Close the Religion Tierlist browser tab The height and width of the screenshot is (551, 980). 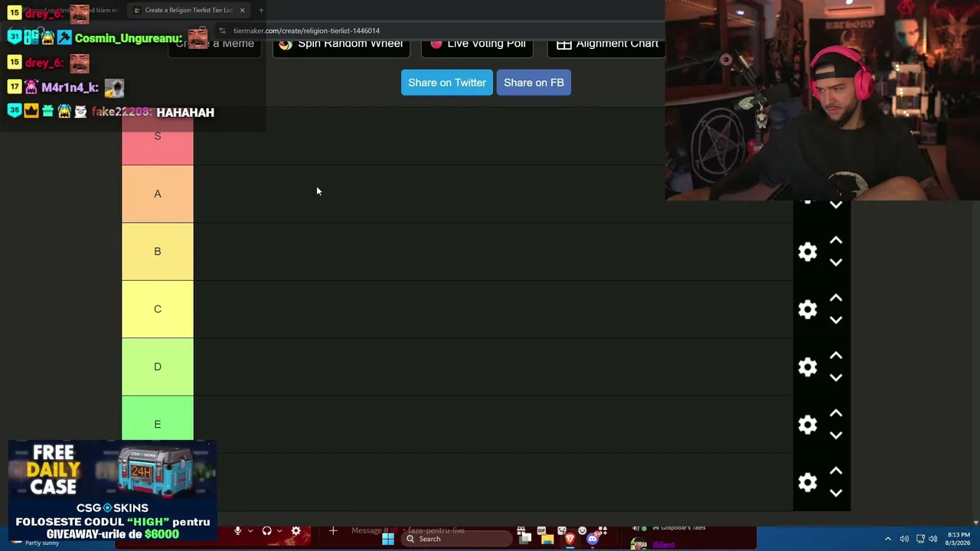(x=242, y=10)
